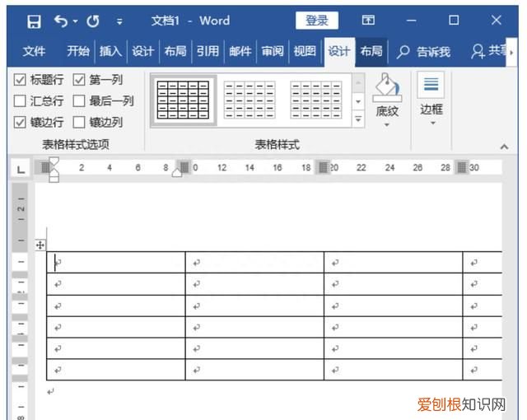Viewport: 527px width, 420px height.
Task: Select the black grid table style thumbnail
Action: (183, 100)
